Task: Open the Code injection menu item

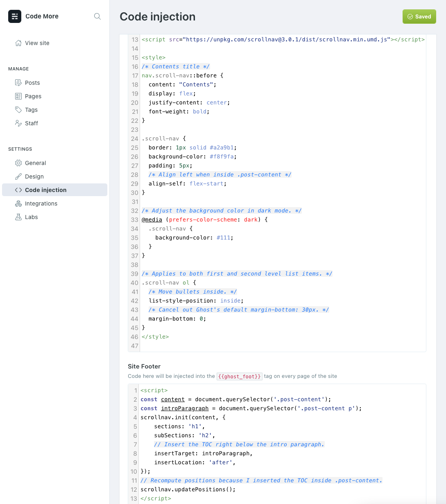Action: pos(45,190)
